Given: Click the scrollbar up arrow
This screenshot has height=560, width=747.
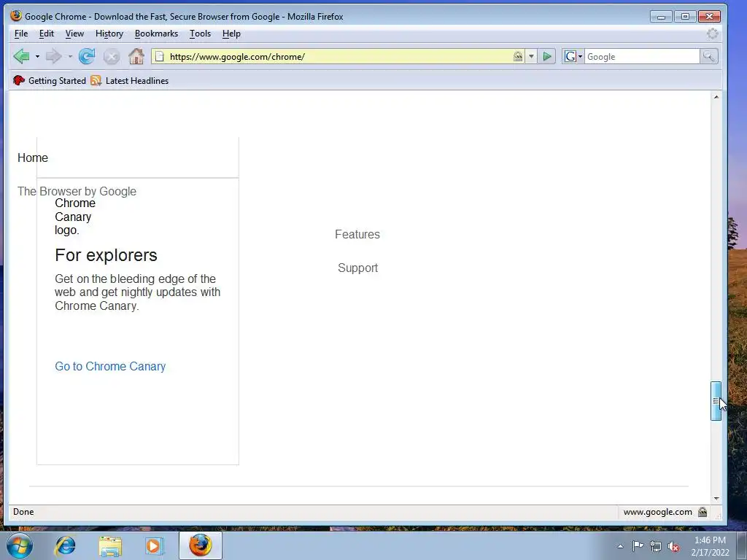Looking at the screenshot, I should (716, 97).
